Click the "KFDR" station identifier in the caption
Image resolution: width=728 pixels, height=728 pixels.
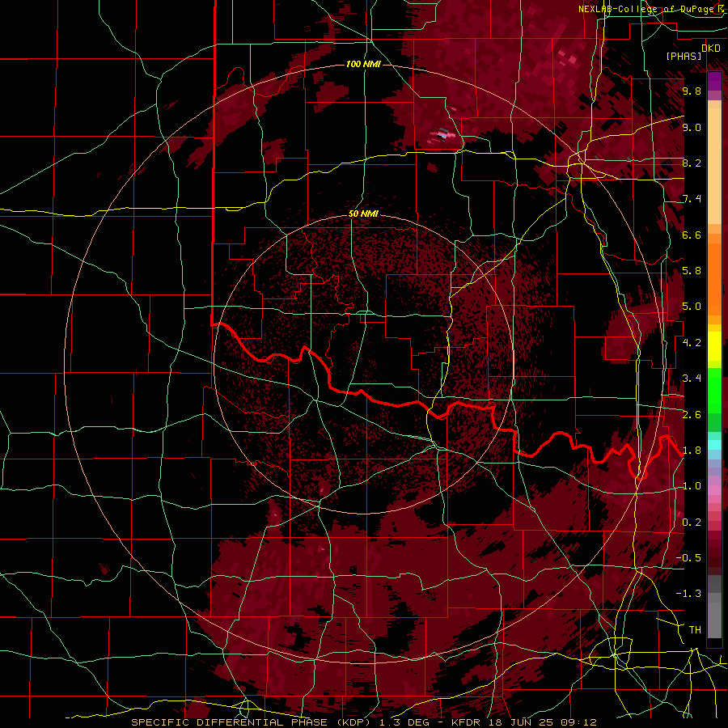coord(468,722)
